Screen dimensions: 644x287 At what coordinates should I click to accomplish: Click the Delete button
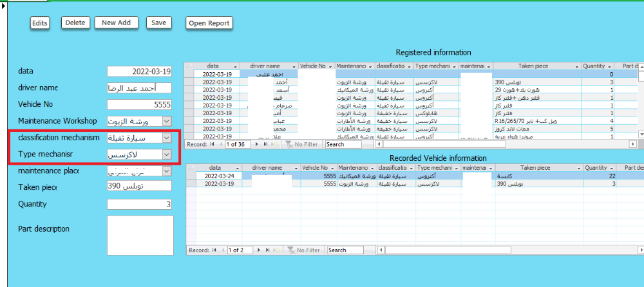[x=75, y=23]
